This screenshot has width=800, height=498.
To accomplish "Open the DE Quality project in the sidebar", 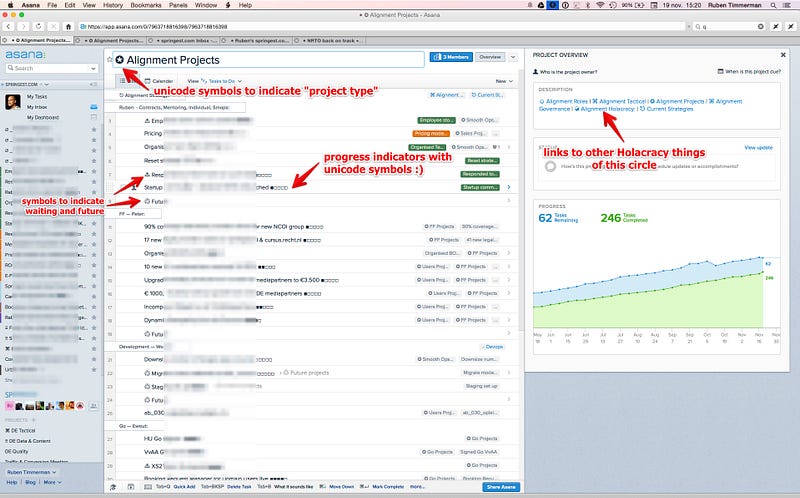I will (16, 452).
